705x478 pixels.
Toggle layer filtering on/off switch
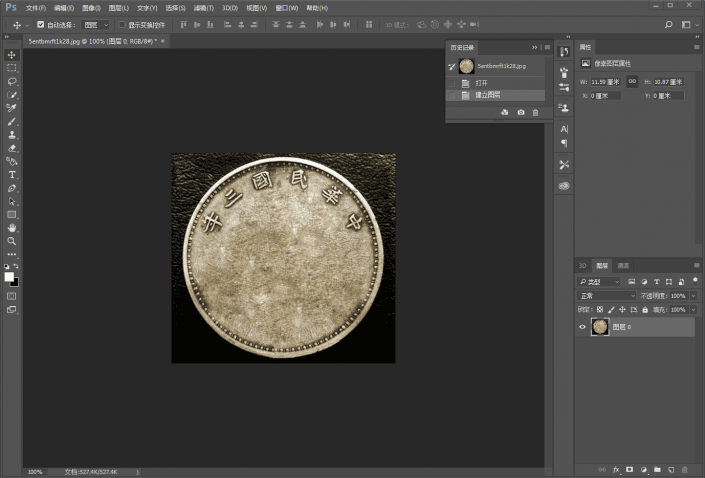coord(695,281)
